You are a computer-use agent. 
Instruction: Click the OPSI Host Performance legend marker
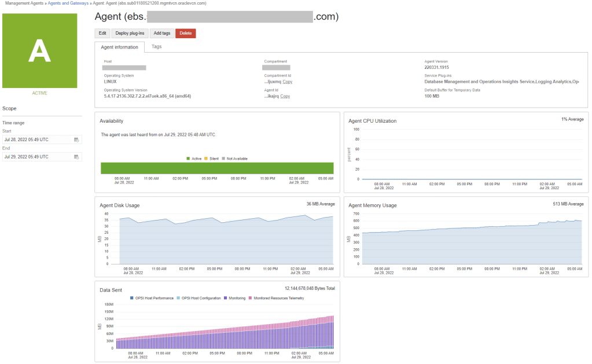132,298
